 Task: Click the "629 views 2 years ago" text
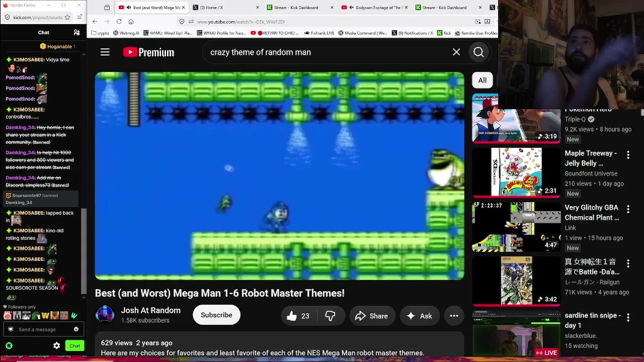[x=136, y=343]
